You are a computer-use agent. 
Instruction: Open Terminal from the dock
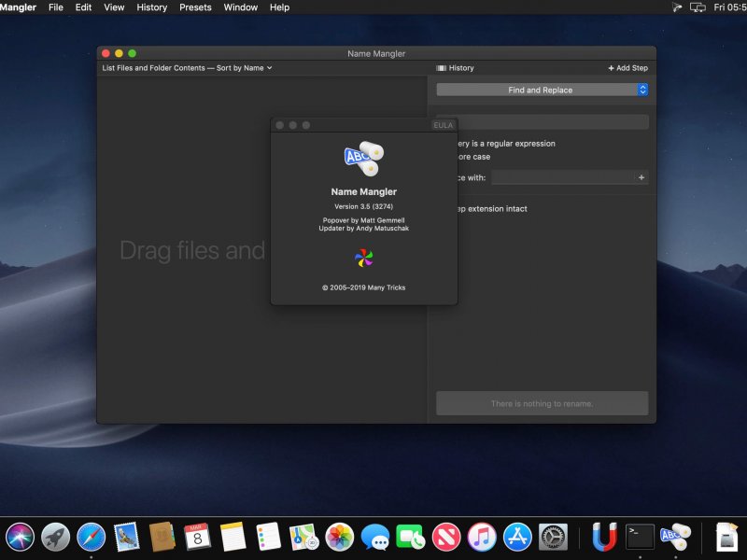pyautogui.click(x=640, y=537)
